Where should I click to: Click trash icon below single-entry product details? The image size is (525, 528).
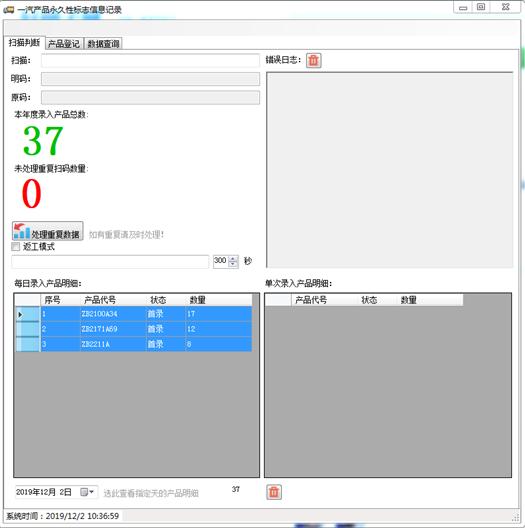[274, 492]
